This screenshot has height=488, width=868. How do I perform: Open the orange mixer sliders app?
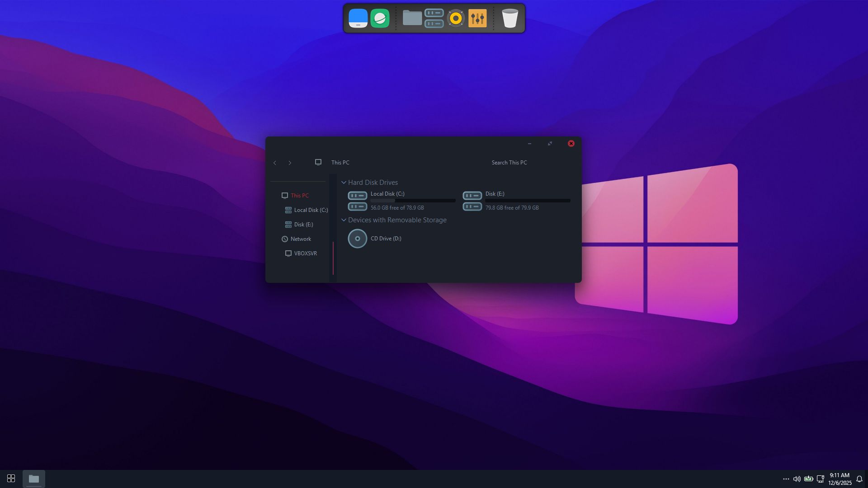point(477,19)
